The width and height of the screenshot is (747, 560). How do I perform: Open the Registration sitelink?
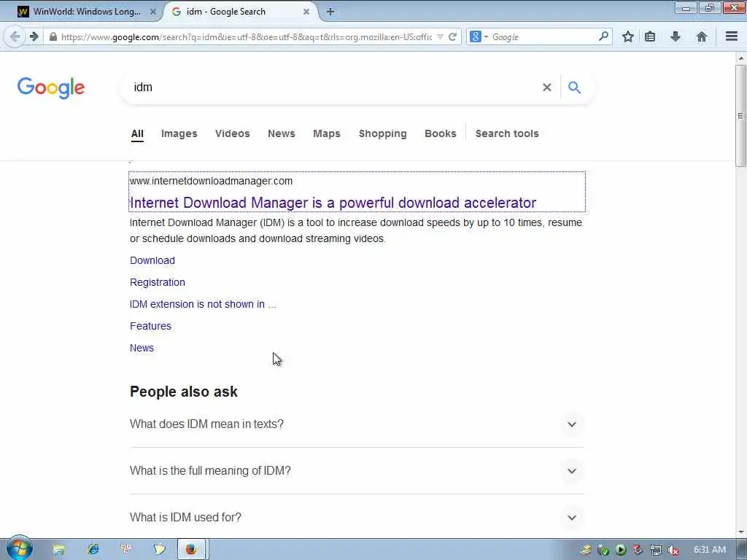click(158, 282)
